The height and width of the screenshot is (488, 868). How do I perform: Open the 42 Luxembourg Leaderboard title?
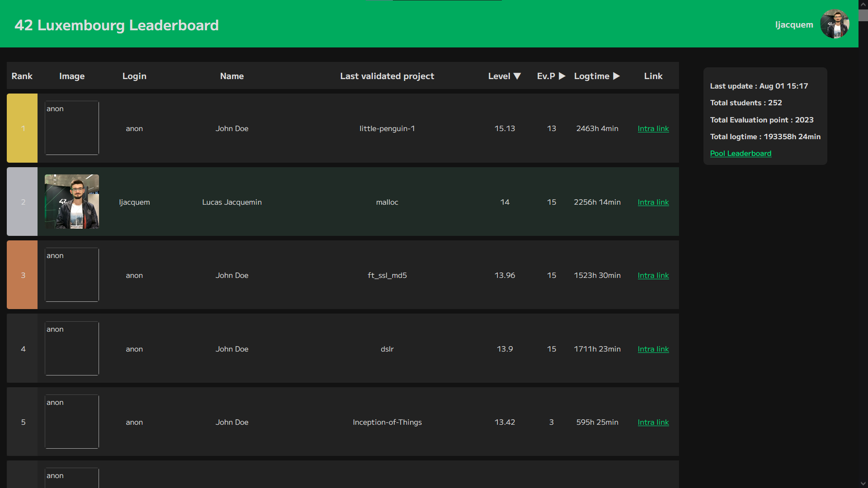117,25
